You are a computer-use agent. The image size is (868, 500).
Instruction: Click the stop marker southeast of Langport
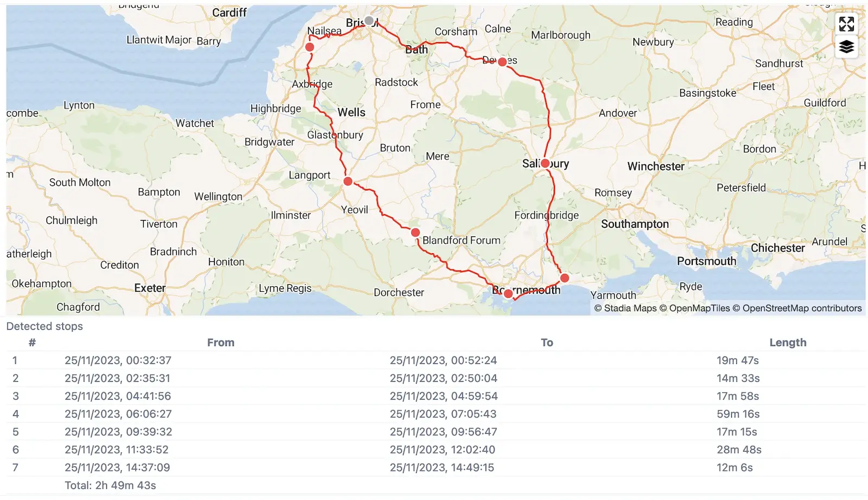coord(348,181)
